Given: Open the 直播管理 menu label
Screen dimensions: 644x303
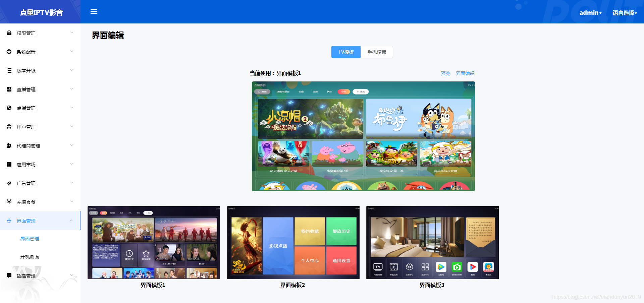Looking at the screenshot, I should coord(26,89).
